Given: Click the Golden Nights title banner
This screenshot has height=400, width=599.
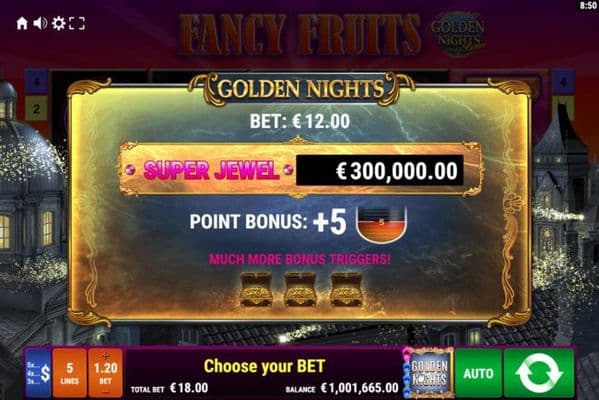Looking at the screenshot, I should pyautogui.click(x=301, y=89).
